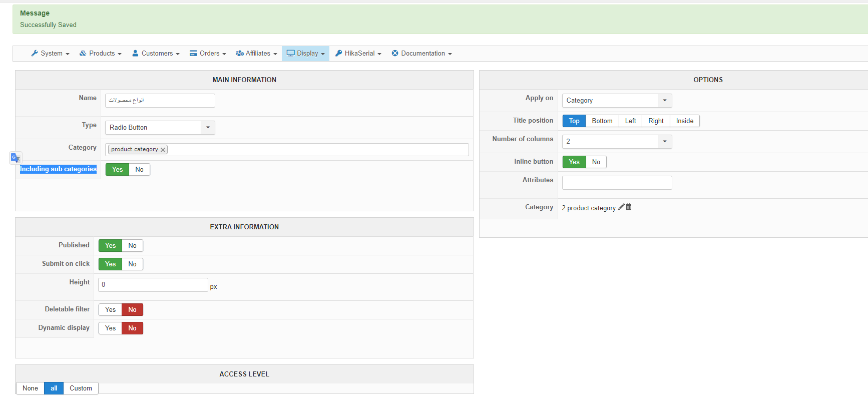Click the Customers user icon
The width and height of the screenshot is (868, 413).
(135, 53)
